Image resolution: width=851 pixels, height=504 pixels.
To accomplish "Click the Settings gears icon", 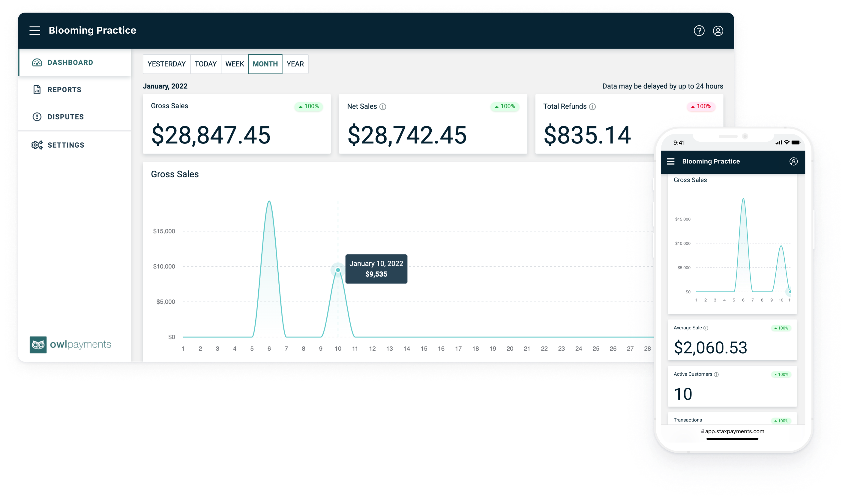I will click(x=37, y=145).
